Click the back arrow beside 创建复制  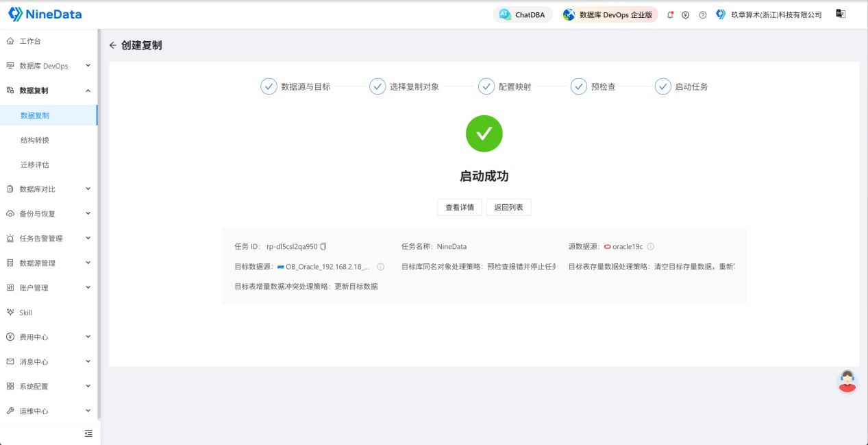112,45
